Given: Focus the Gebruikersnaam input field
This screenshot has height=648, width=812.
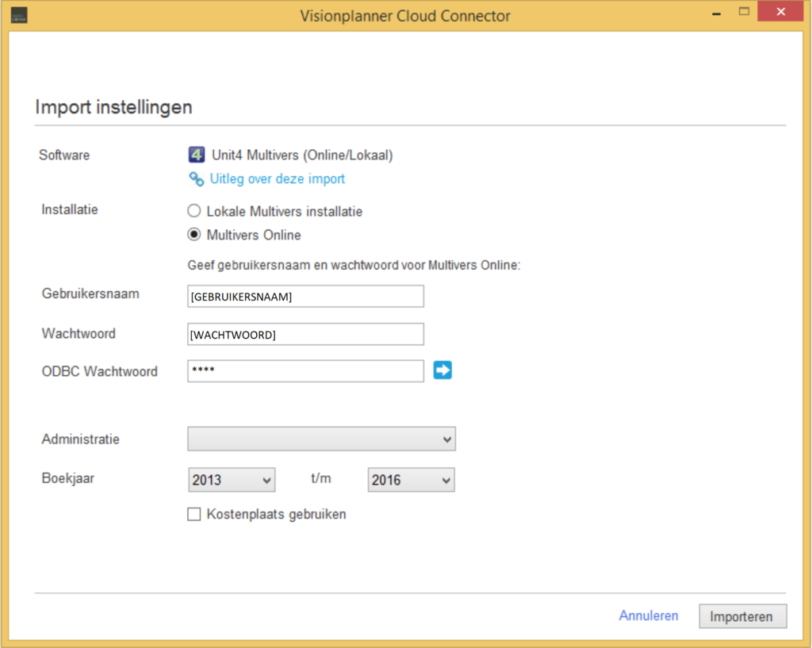Looking at the screenshot, I should point(305,297).
